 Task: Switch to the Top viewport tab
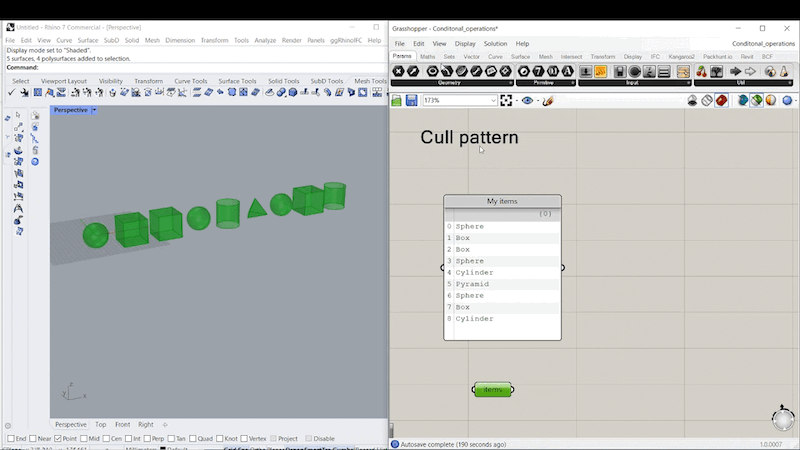[x=101, y=424]
